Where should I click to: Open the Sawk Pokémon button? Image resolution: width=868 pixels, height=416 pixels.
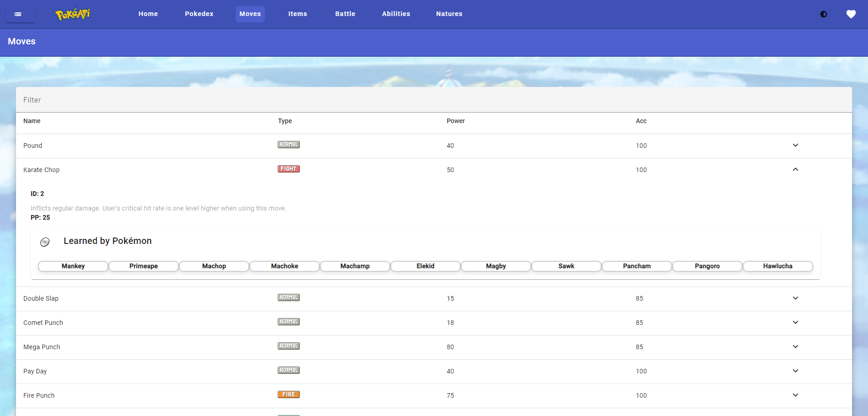coord(566,266)
